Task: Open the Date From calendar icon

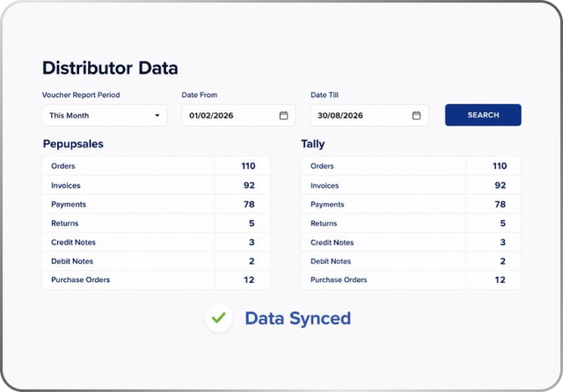Action: [x=283, y=115]
